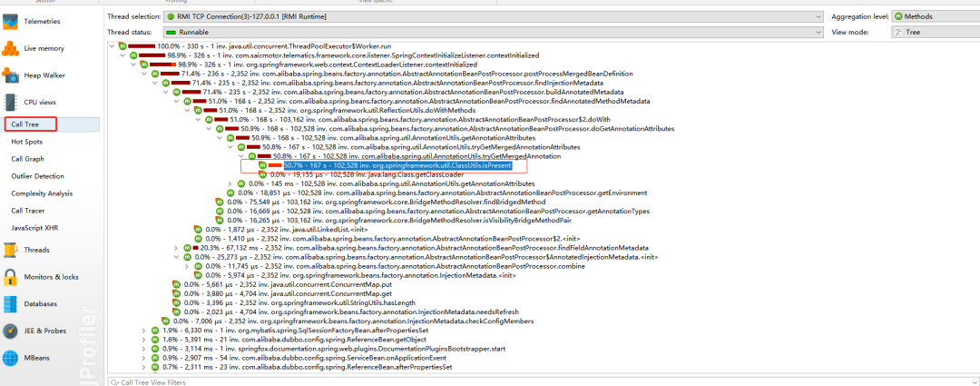
Task: Select Call Tree view
Action: 25,124
